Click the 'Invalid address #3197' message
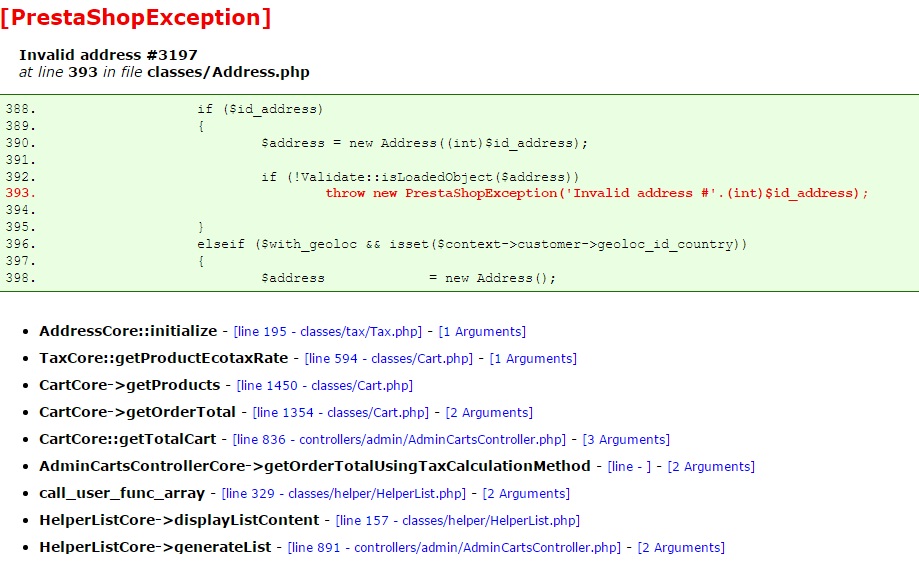This screenshot has width=919, height=564. 108,55
